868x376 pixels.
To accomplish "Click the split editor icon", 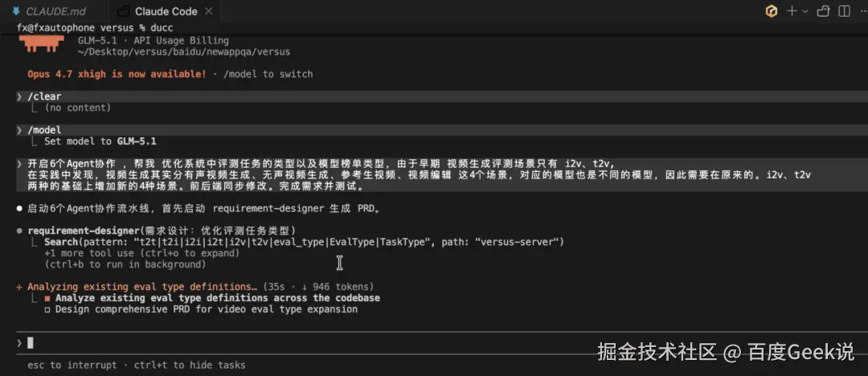I will [844, 11].
